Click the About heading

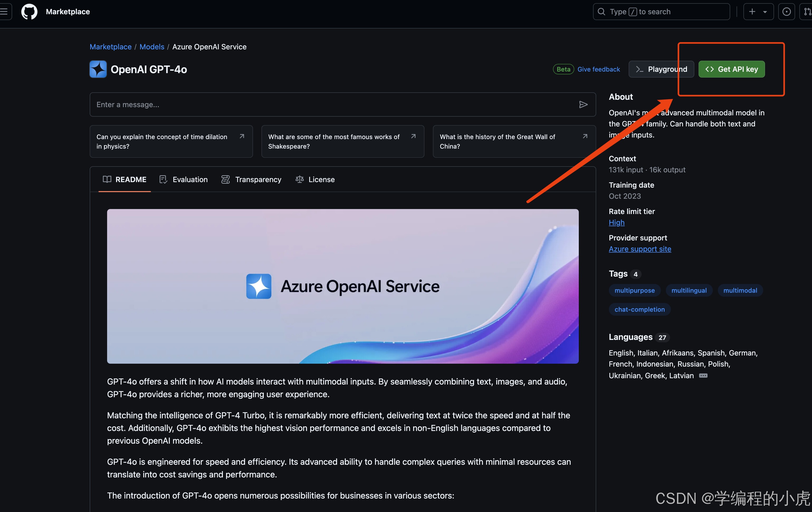621,97
